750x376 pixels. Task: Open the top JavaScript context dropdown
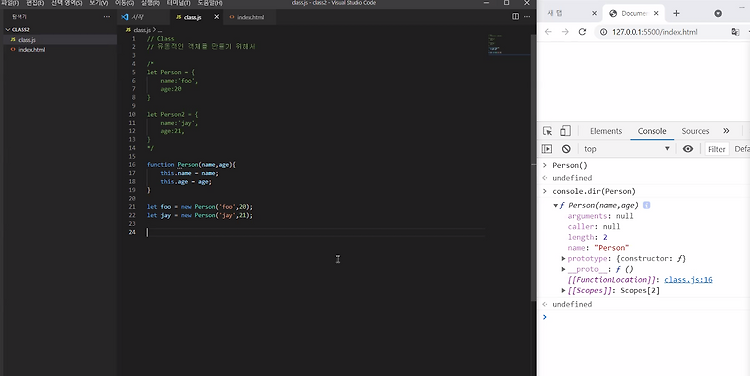(x=627, y=149)
